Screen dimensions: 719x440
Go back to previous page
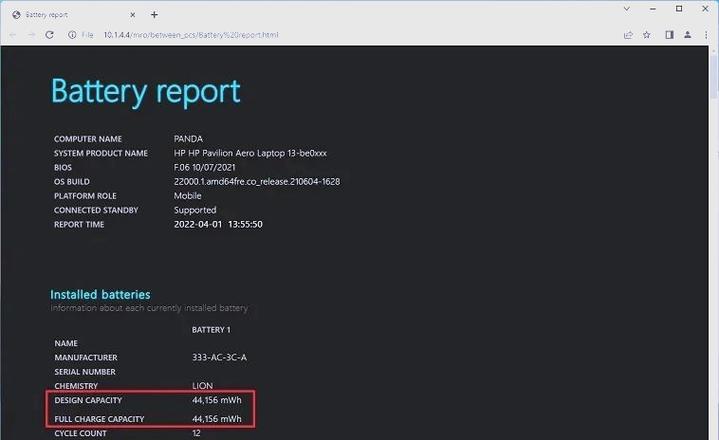tap(13, 35)
